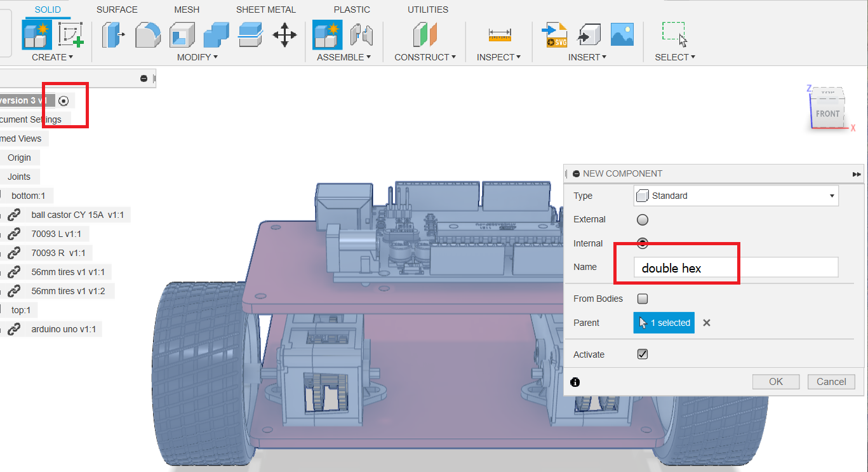Open the Fillet tool
Viewport: 868px width, 472px height.
[147, 36]
